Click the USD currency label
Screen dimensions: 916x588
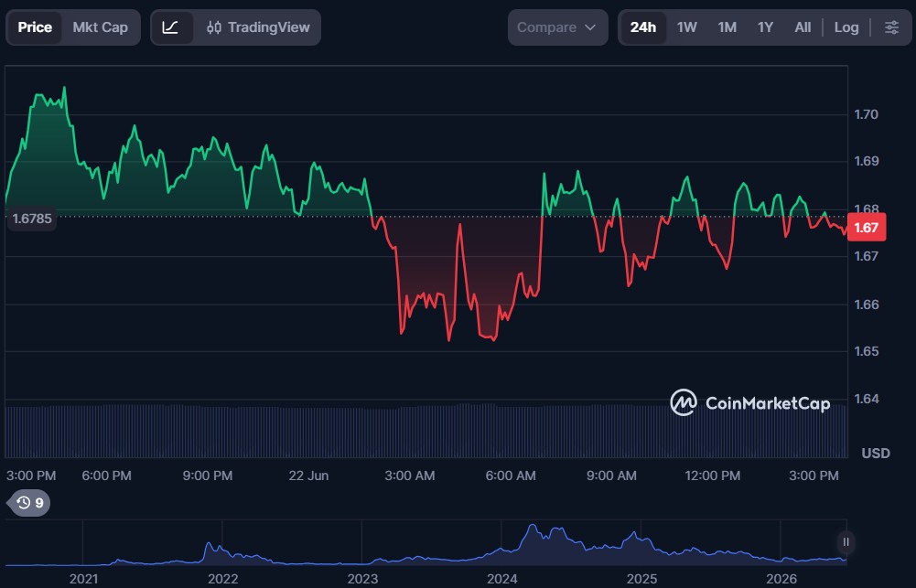[876, 453]
